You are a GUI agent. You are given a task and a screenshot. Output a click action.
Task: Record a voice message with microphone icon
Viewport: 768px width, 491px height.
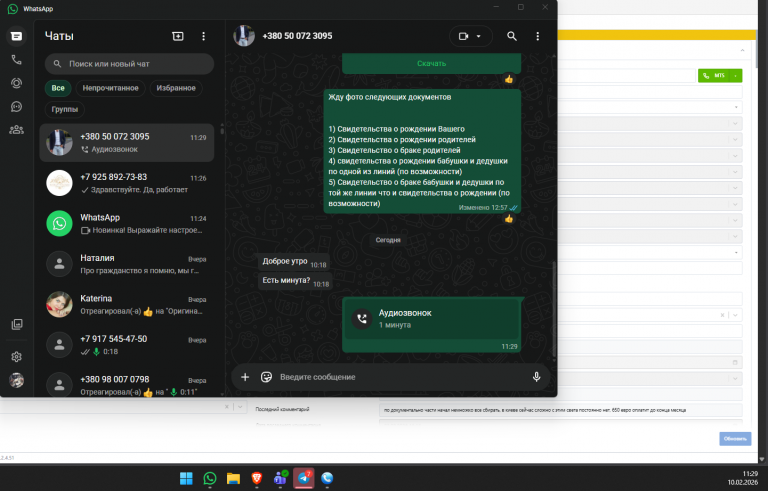click(536, 377)
